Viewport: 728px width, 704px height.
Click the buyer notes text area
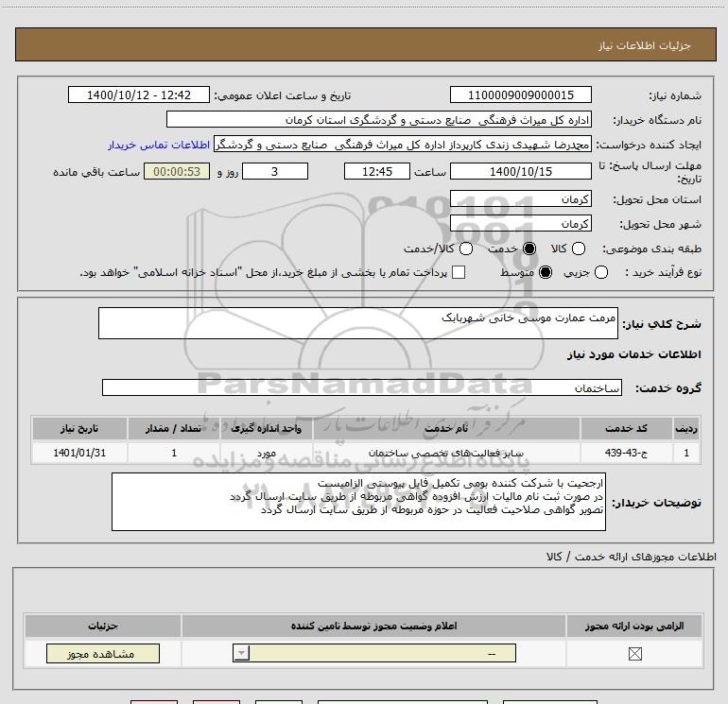tap(358, 502)
